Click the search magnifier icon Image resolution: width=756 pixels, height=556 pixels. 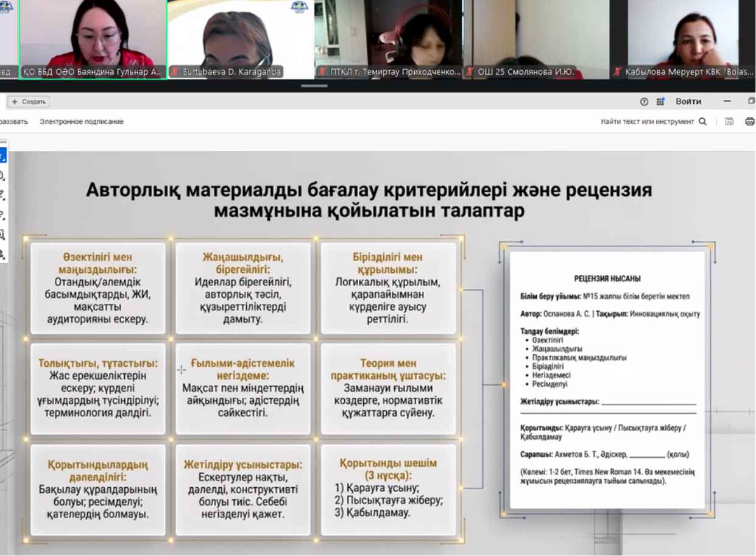point(702,122)
